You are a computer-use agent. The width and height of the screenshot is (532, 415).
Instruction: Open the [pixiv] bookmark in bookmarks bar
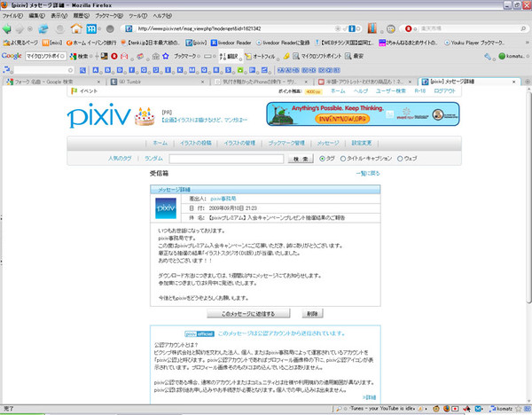tap(196, 43)
